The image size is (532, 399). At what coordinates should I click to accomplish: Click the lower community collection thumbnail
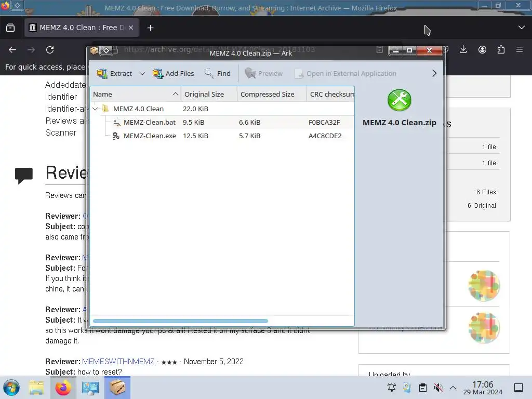[484, 328]
